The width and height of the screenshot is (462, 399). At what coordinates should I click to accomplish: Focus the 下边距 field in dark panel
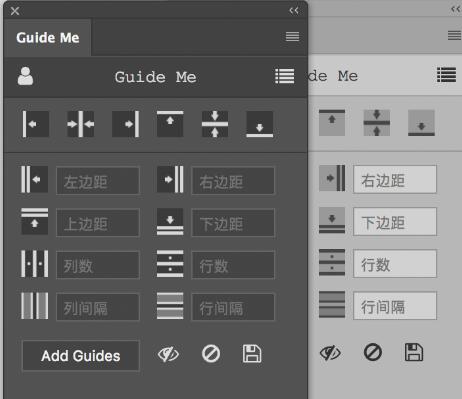coord(233,223)
